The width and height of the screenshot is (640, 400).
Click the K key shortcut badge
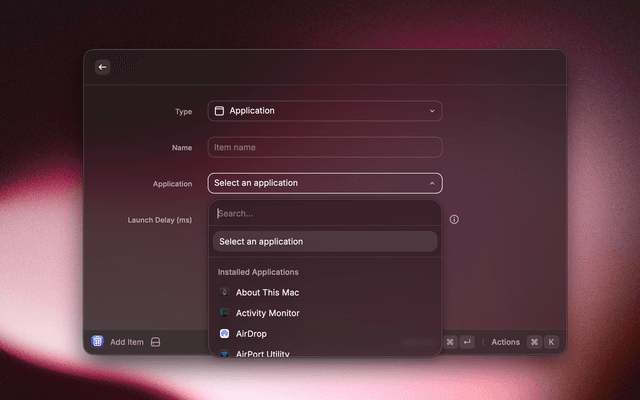pos(551,342)
